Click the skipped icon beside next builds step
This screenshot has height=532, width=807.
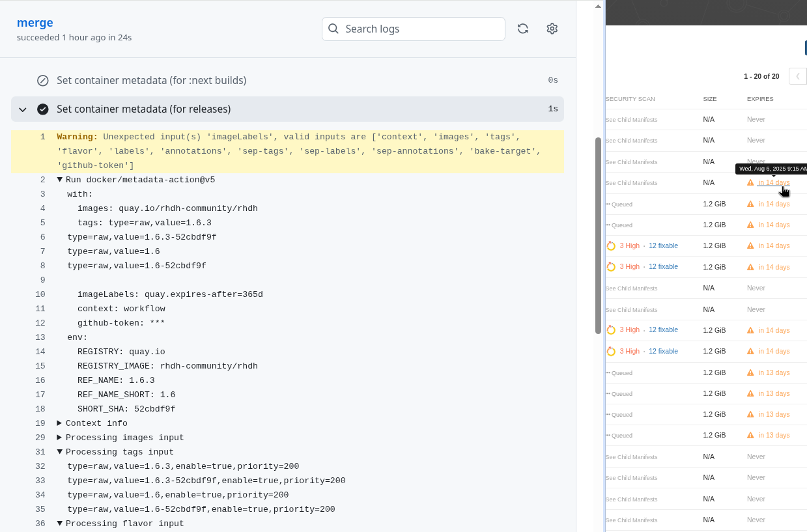(x=43, y=81)
